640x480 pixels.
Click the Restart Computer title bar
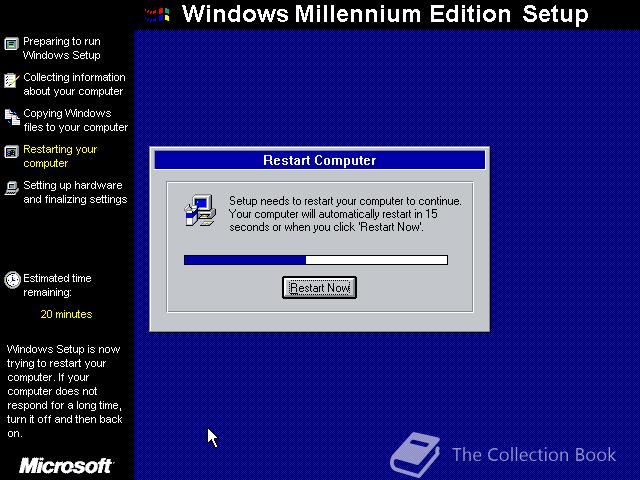[320, 160]
